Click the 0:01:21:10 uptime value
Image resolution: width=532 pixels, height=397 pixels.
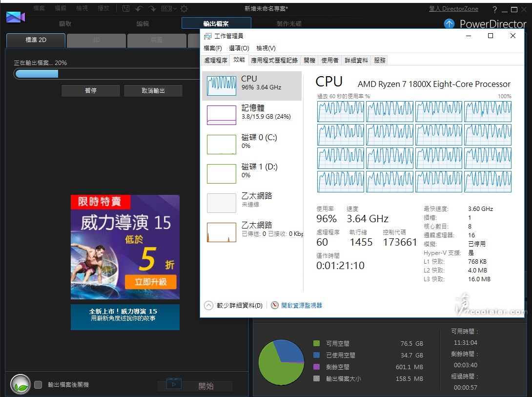340,265
